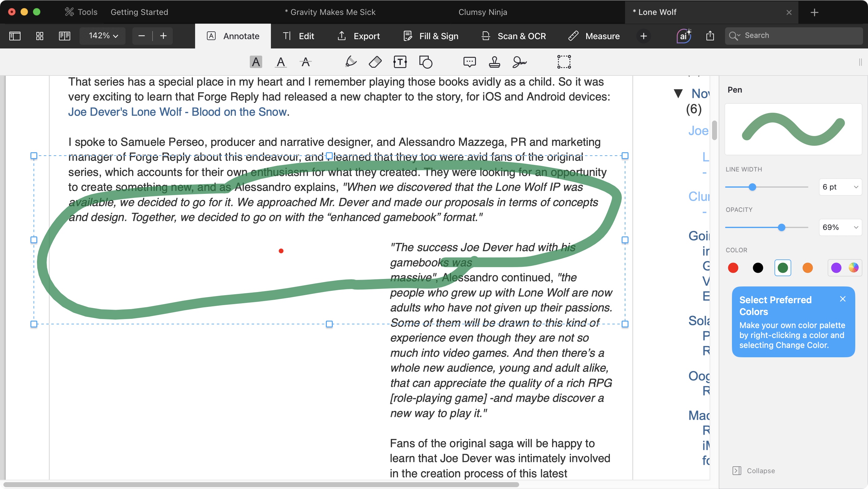868x489 pixels.
Task: Select the Underline text tool
Action: coord(280,62)
